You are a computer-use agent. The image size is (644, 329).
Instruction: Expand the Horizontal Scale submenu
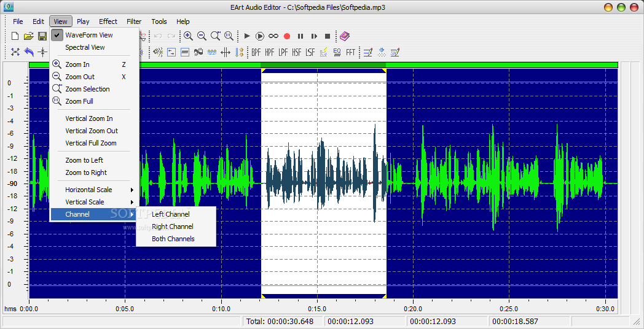tap(95, 190)
